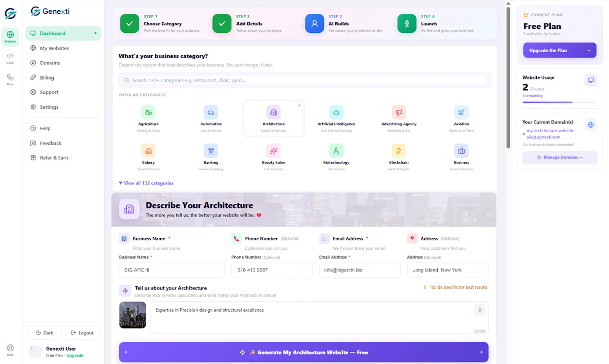Click the globe icon in Current Domain card
The image size is (609, 364).
tap(591, 125)
